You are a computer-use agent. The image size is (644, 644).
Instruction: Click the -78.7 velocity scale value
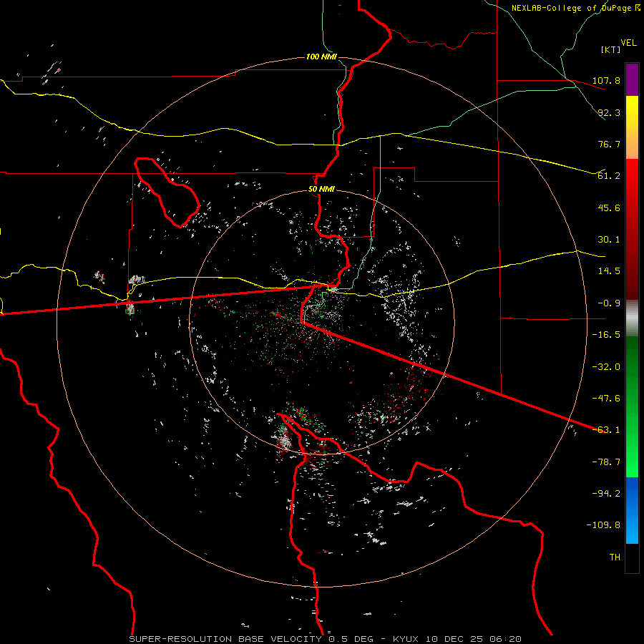tap(606, 462)
